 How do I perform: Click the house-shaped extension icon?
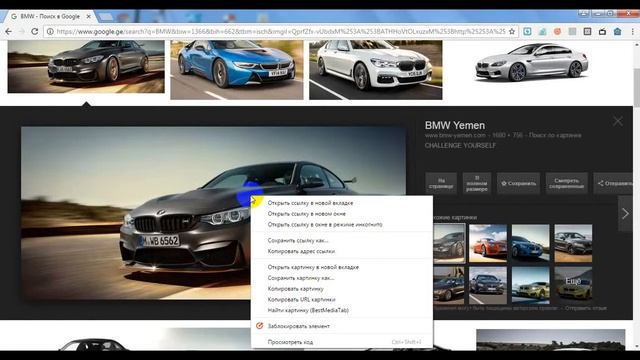(x=618, y=31)
